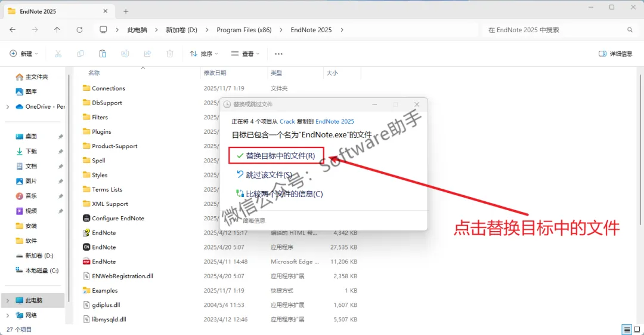The height and width of the screenshot is (335, 644).
Task: Sort by the 大小 column header
Action: pos(332,73)
